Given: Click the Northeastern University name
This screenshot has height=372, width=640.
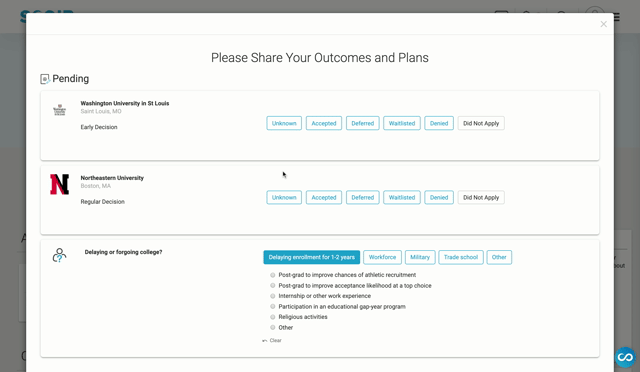Looking at the screenshot, I should click(x=112, y=178).
